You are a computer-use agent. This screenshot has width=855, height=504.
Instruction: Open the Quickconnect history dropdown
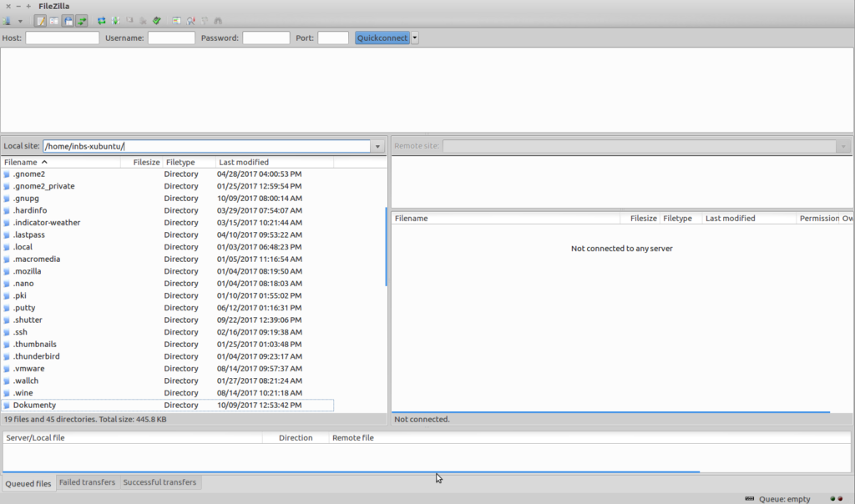415,38
